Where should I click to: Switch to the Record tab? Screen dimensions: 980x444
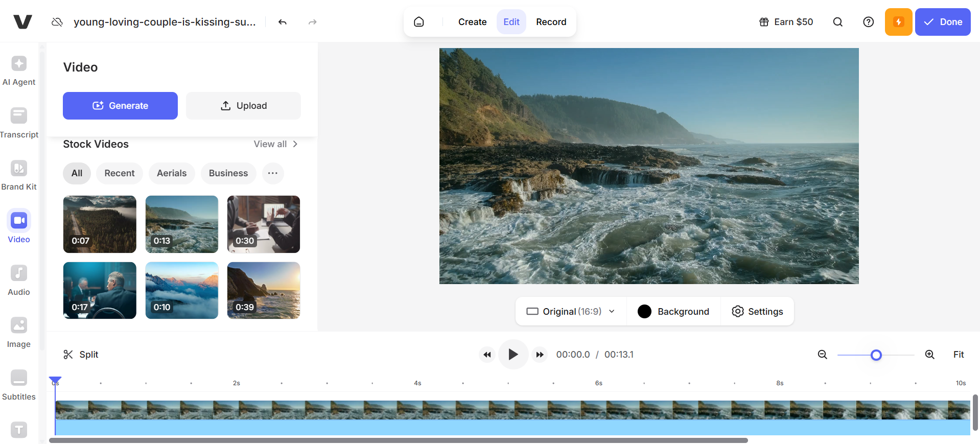[551, 22]
